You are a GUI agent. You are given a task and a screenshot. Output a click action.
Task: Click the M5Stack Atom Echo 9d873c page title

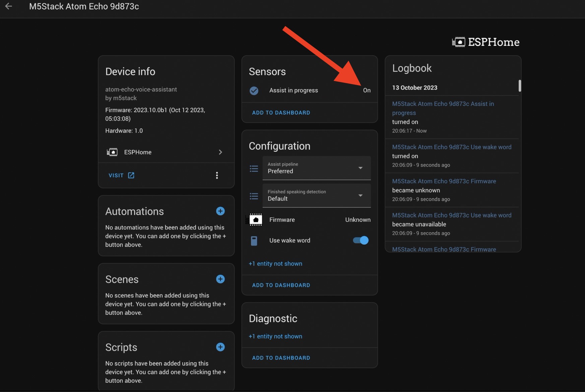tap(84, 6)
